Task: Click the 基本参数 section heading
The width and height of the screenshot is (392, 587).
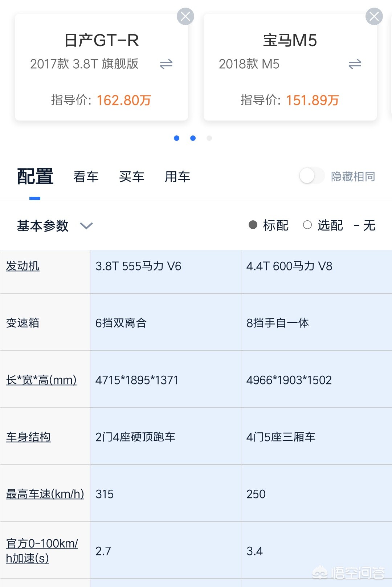Action: [43, 226]
